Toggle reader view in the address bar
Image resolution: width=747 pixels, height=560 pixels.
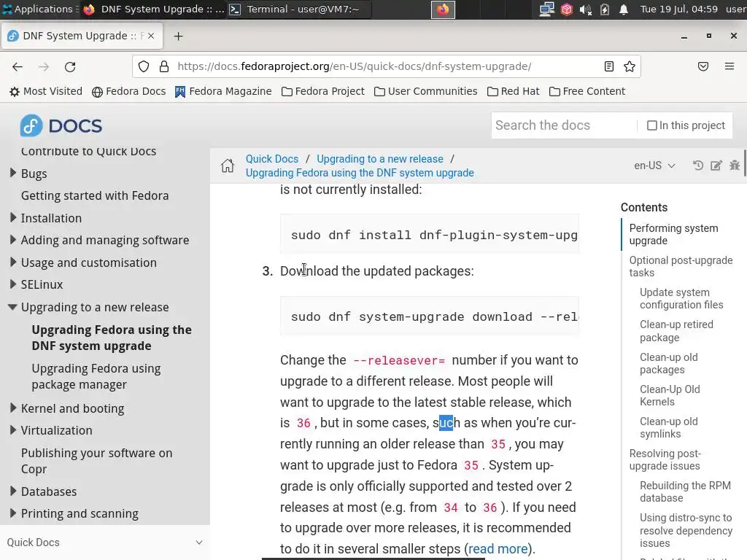(x=609, y=66)
